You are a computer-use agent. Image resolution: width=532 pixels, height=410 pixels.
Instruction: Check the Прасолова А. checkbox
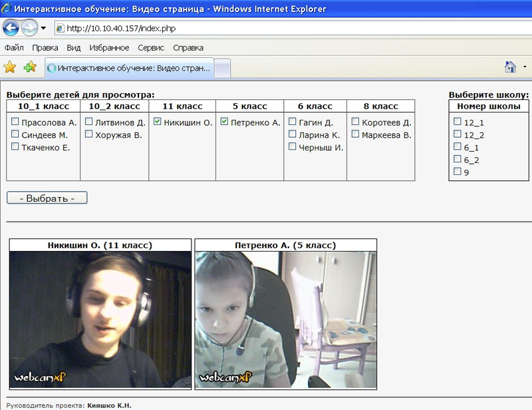(15, 121)
